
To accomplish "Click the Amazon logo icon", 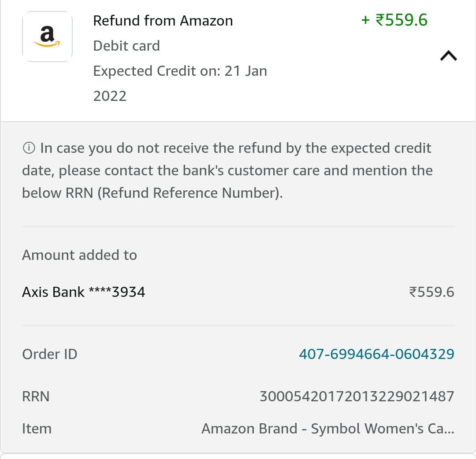I will tap(47, 37).
